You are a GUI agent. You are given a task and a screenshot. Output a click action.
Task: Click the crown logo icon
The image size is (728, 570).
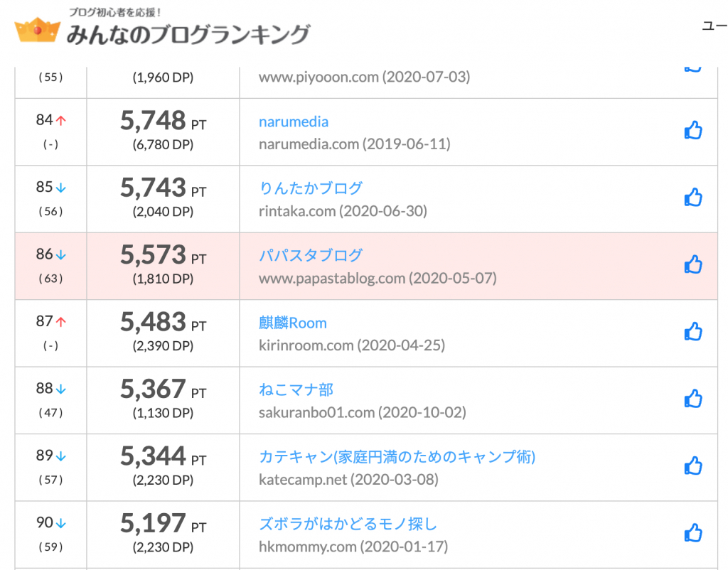click(36, 31)
